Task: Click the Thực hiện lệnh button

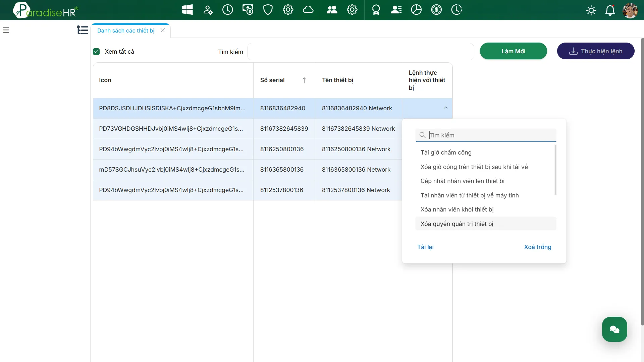Action: click(x=596, y=51)
